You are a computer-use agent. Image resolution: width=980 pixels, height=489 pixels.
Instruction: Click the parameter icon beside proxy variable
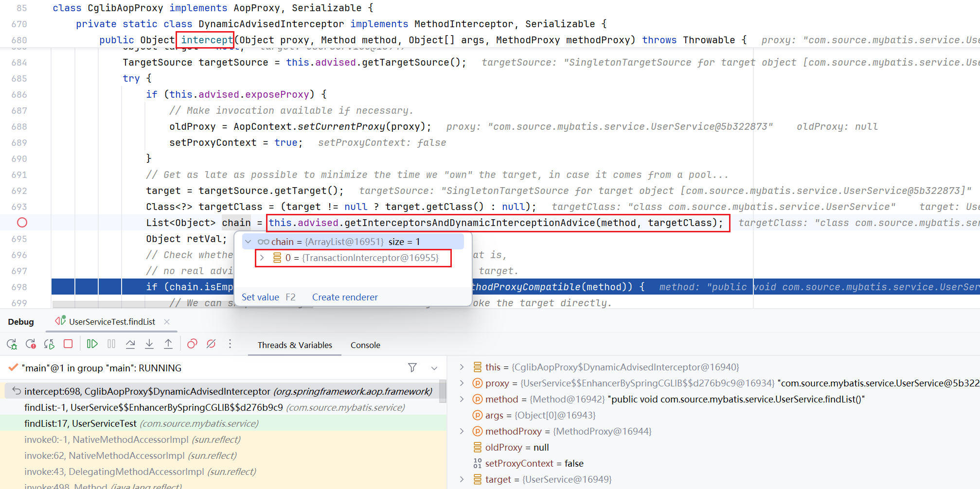(478, 383)
